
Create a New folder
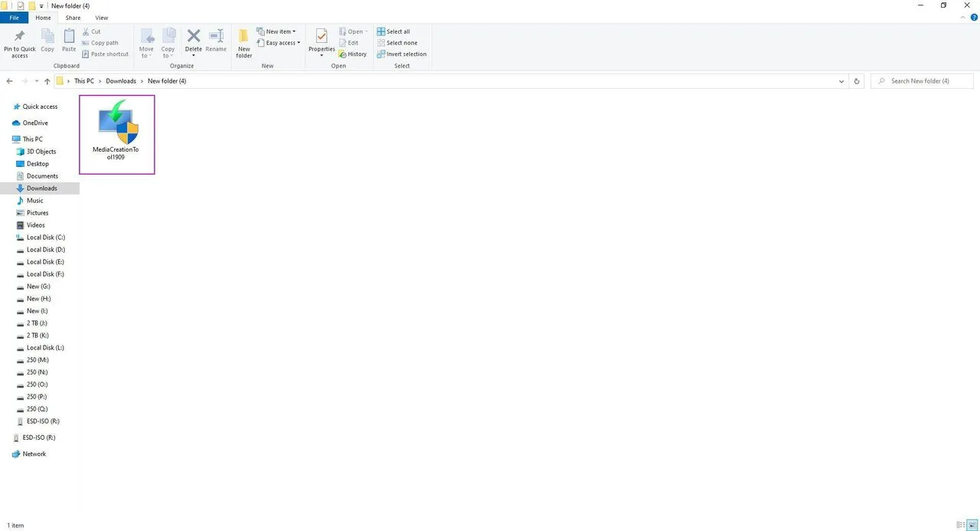click(243, 44)
